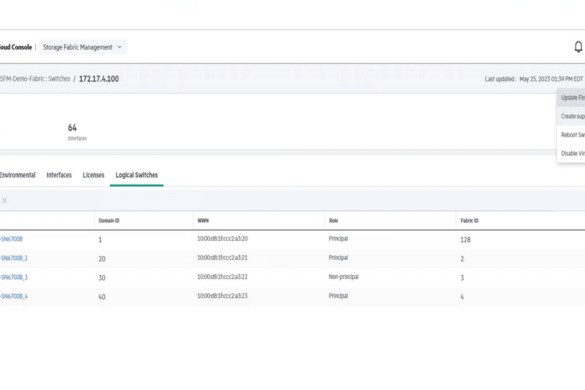
Task: Open the notifications bell icon
Action: 578,47
